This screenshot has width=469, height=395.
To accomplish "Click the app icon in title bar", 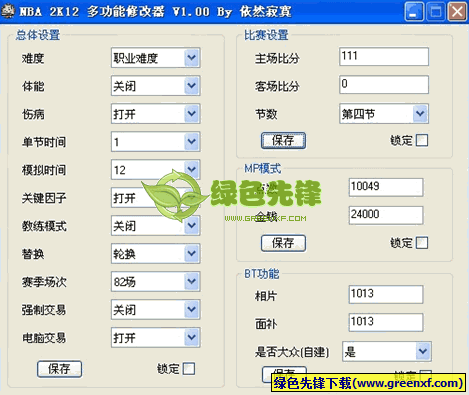I will pyautogui.click(x=7, y=11).
